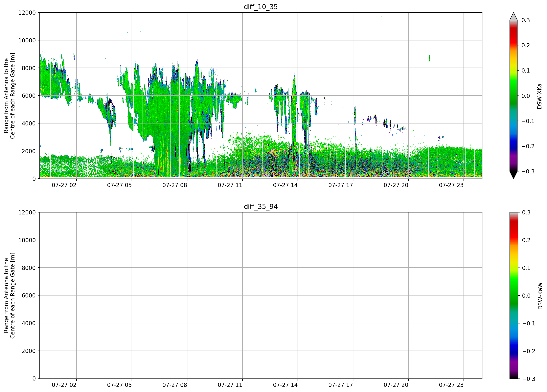The height and width of the screenshot is (392, 547).
Task: Click the empty diff_35_94 plot area
Action: click(261, 295)
